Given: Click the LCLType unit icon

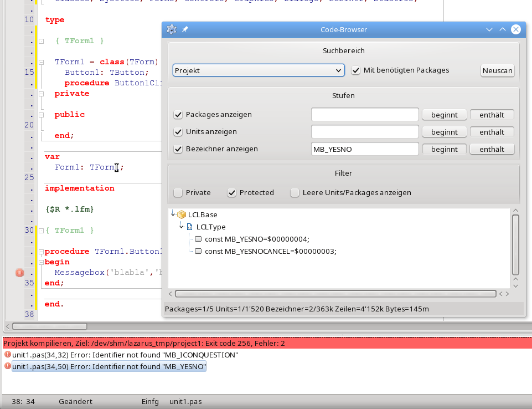Looking at the screenshot, I should click(189, 227).
